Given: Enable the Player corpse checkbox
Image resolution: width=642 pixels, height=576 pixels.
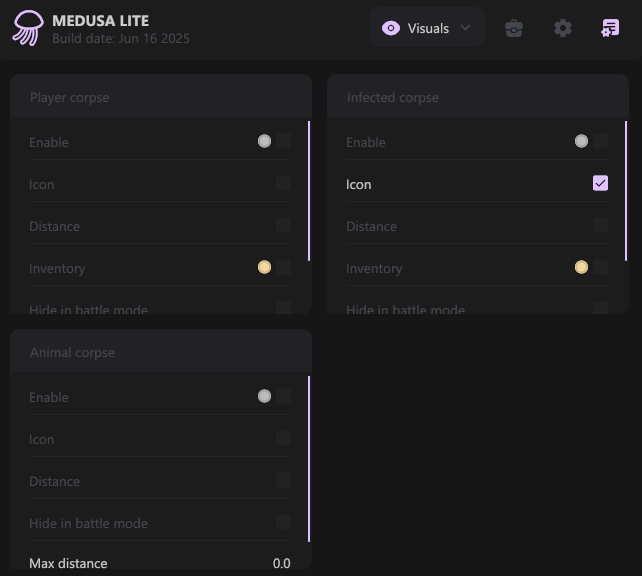Looking at the screenshot, I should pyautogui.click(x=284, y=142).
